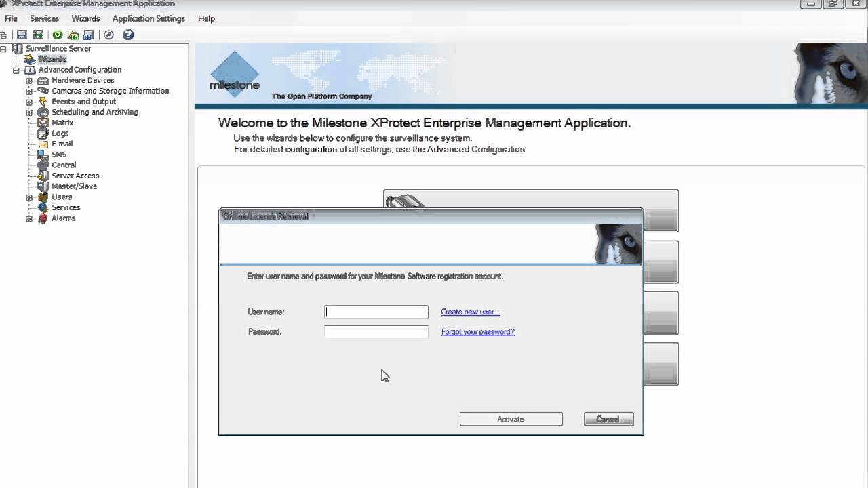Click the Activate button
Image resolution: width=868 pixels, height=488 pixels.
coord(511,419)
